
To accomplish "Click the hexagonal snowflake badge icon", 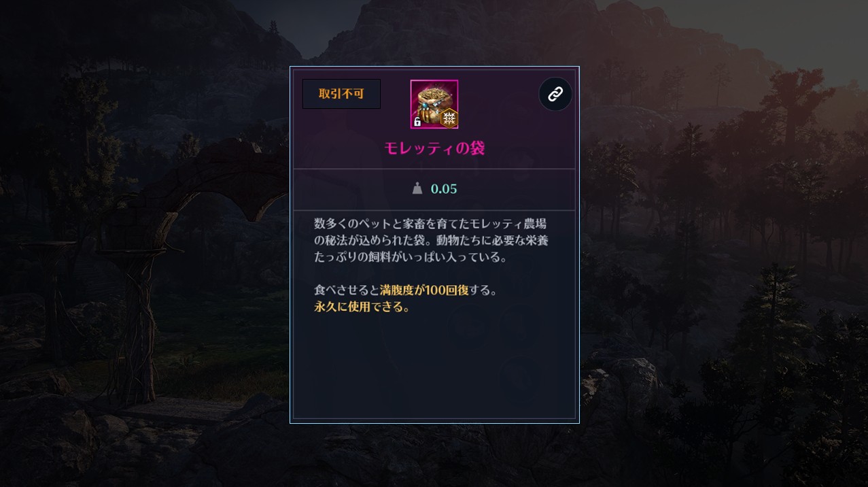I will pos(449,118).
